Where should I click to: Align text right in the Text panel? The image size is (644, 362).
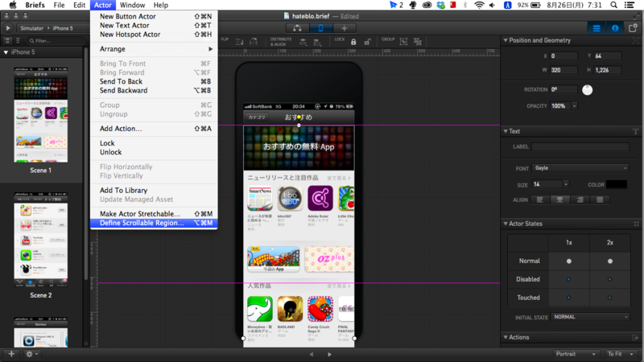pyautogui.click(x=580, y=200)
